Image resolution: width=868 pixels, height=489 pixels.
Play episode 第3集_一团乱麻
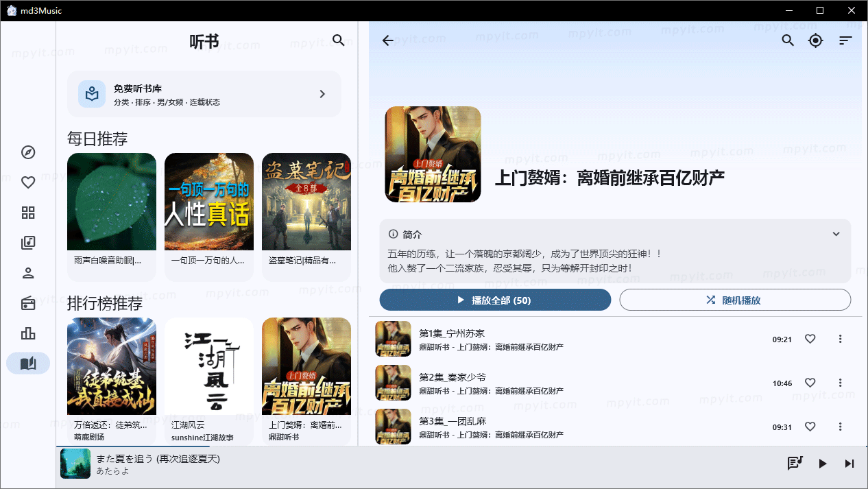[x=615, y=427]
